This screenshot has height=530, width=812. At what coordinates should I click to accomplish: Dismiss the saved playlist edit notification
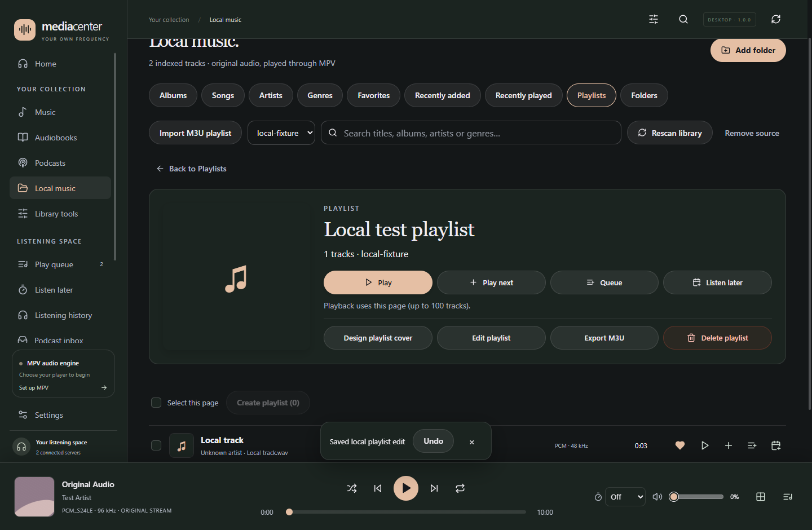tap(472, 442)
